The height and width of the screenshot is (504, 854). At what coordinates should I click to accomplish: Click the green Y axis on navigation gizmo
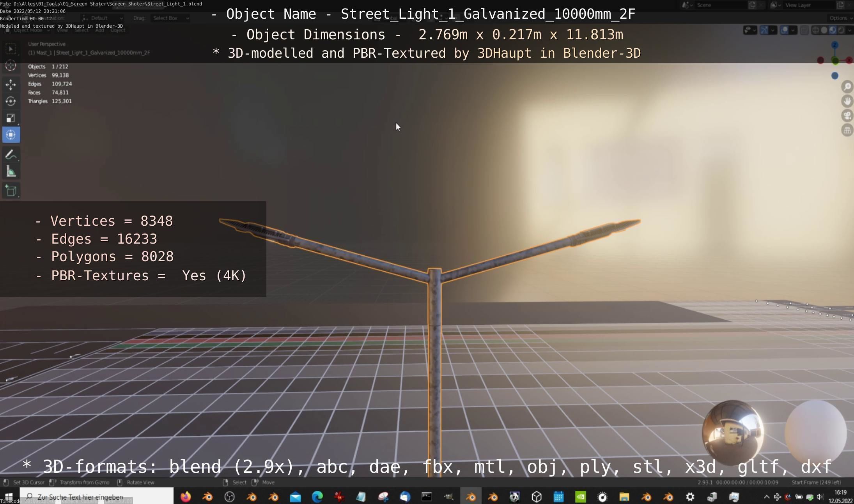[x=835, y=61]
